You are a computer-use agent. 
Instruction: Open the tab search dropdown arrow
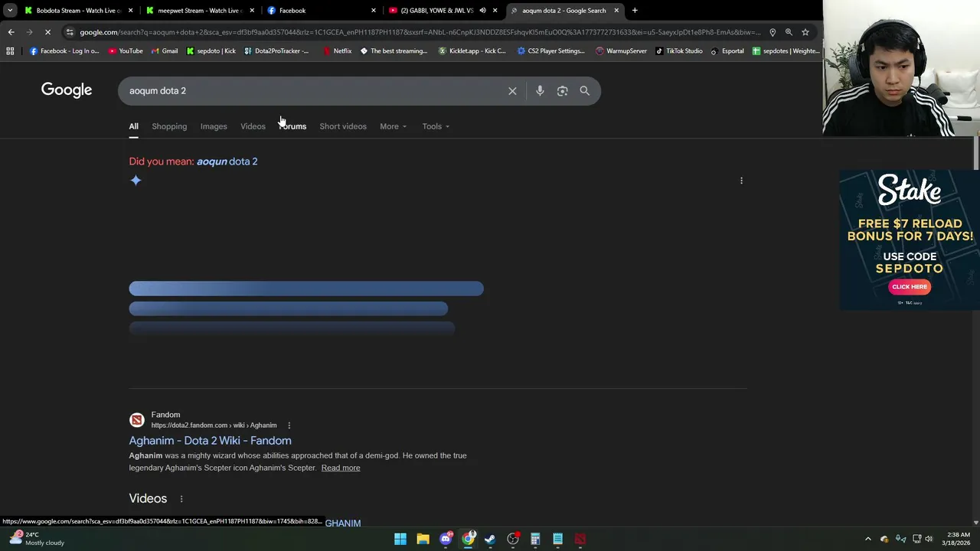(x=10, y=11)
